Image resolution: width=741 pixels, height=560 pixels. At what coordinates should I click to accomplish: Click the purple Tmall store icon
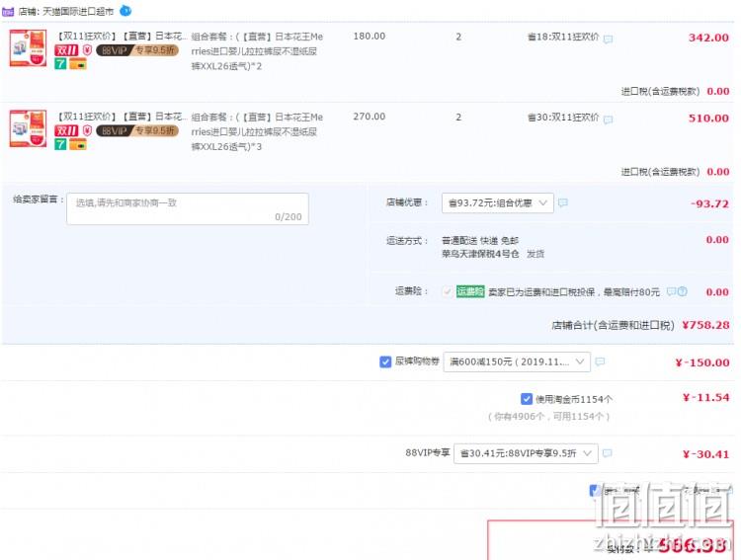8,11
